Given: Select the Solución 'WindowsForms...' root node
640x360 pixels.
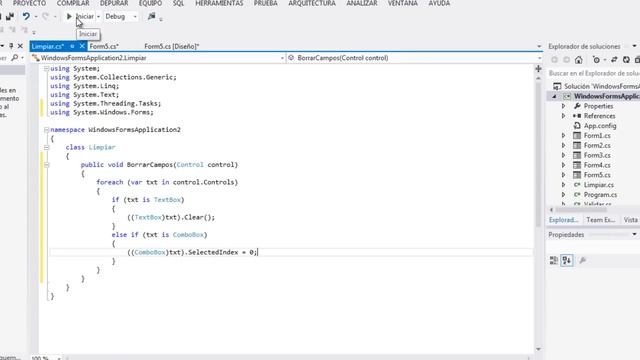Looking at the screenshot, I should tap(597, 87).
